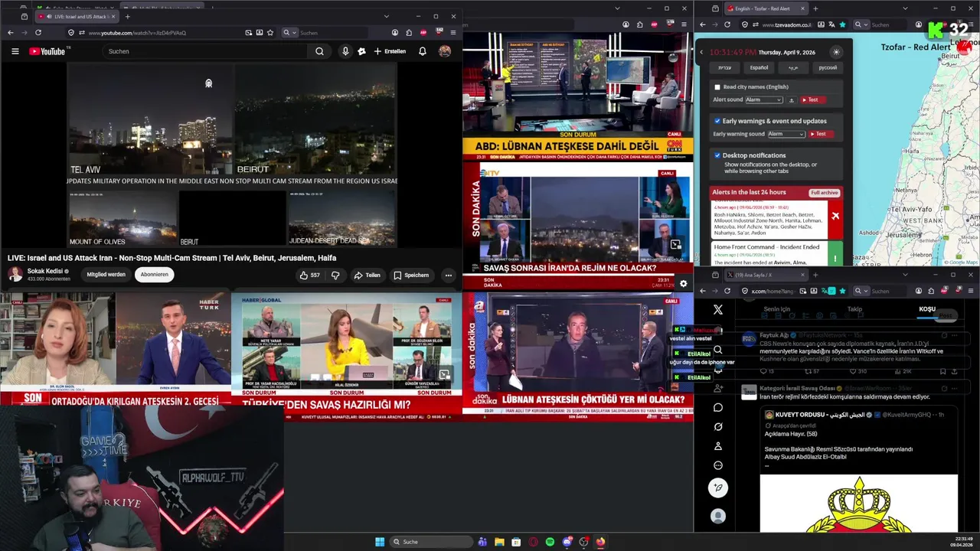The width and height of the screenshot is (980, 551).
Task: Open X profile person icon
Action: point(717,446)
